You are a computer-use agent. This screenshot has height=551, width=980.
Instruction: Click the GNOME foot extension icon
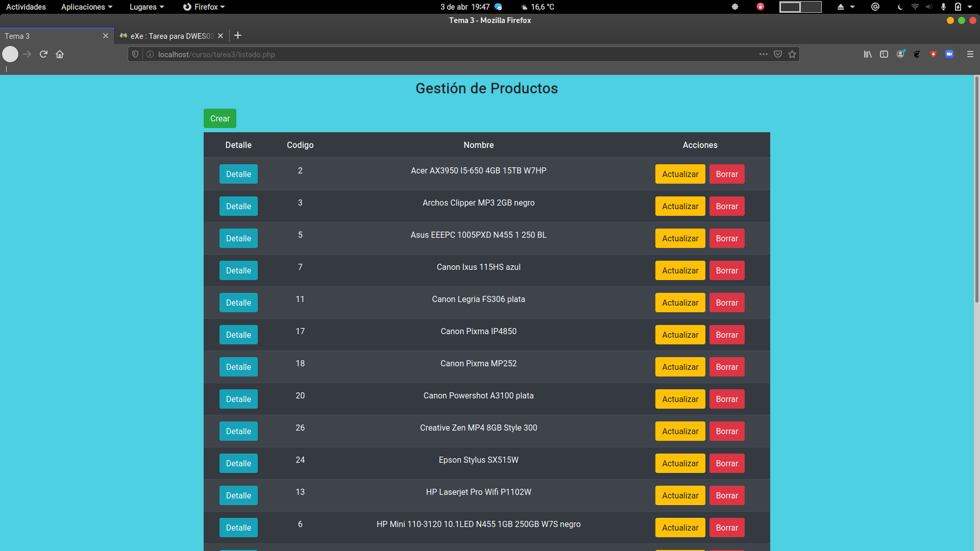coord(917,54)
